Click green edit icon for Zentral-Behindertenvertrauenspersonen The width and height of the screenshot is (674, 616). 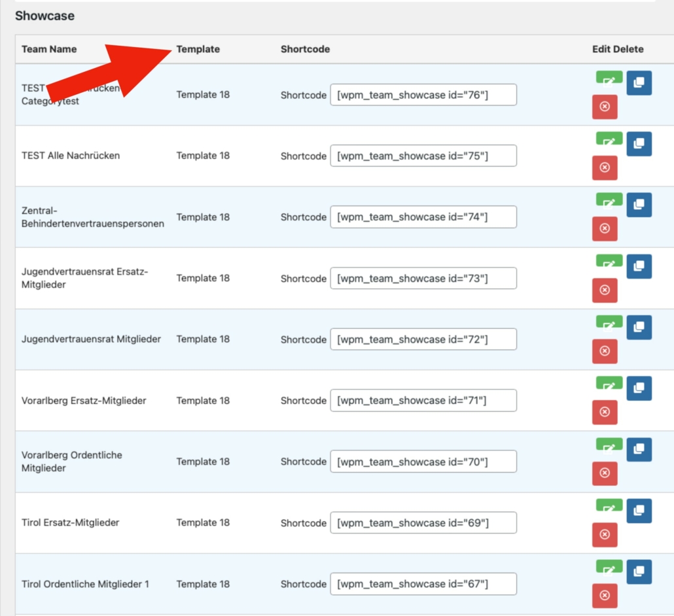pos(609,200)
